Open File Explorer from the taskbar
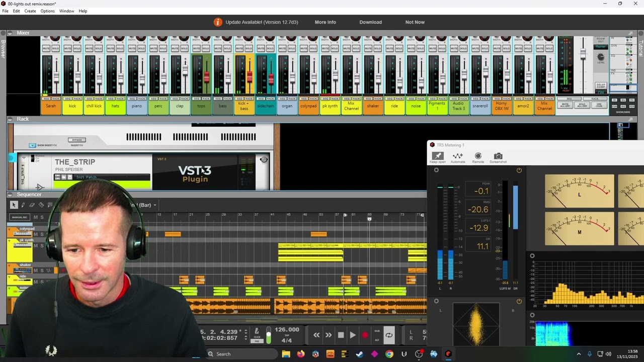Screen dimensions: 644x362 point(286,354)
